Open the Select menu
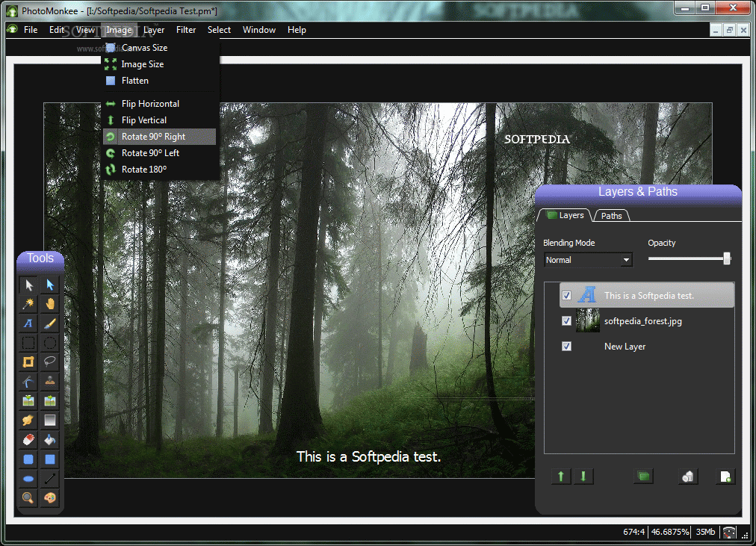This screenshot has height=546, width=756. [219, 30]
